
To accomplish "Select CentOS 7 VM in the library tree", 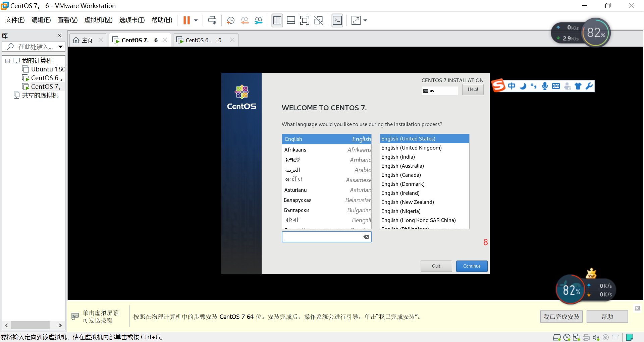I will click(x=42, y=87).
